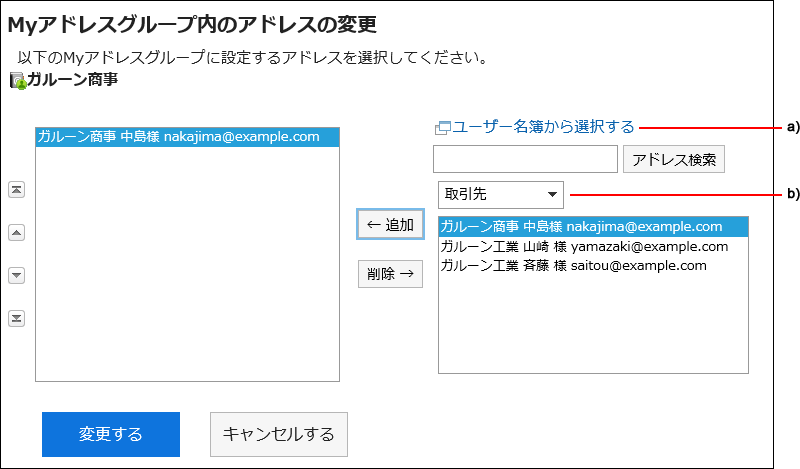Select ガルーン商事 中島様 in the right candidate list
Viewport: 800px width, 469px height.
(581, 227)
